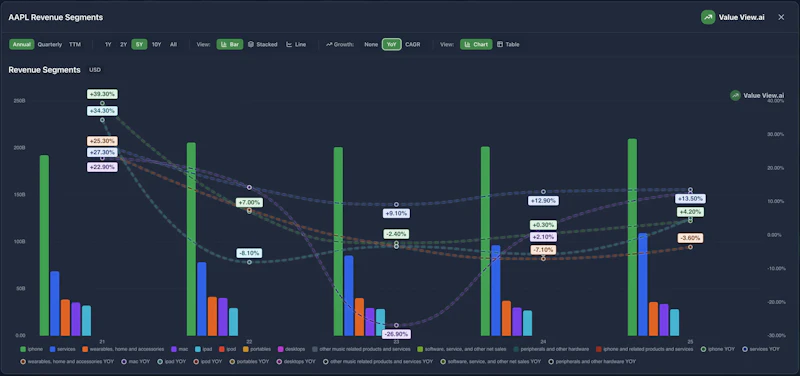Show data as Chart

coord(477,44)
